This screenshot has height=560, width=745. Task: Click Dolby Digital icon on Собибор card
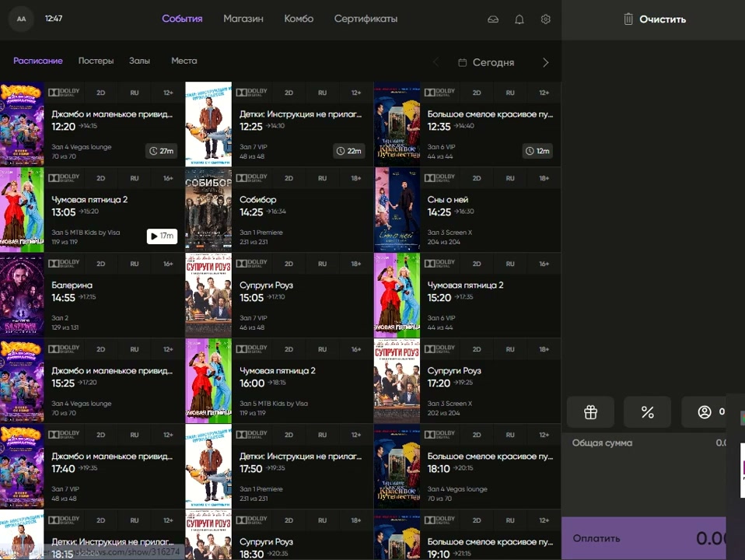(x=251, y=178)
